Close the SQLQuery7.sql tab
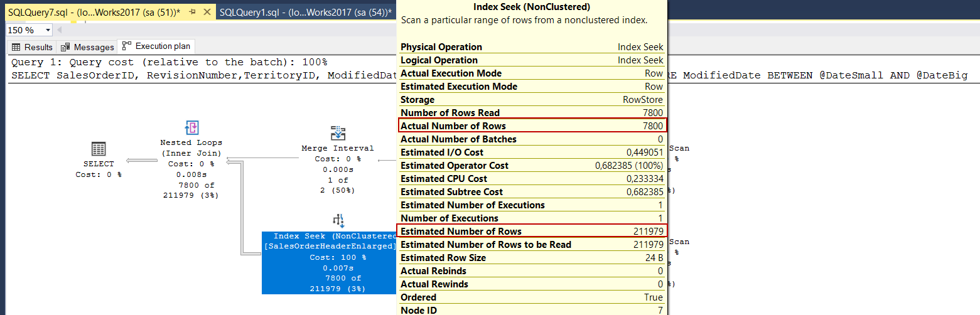 207,12
